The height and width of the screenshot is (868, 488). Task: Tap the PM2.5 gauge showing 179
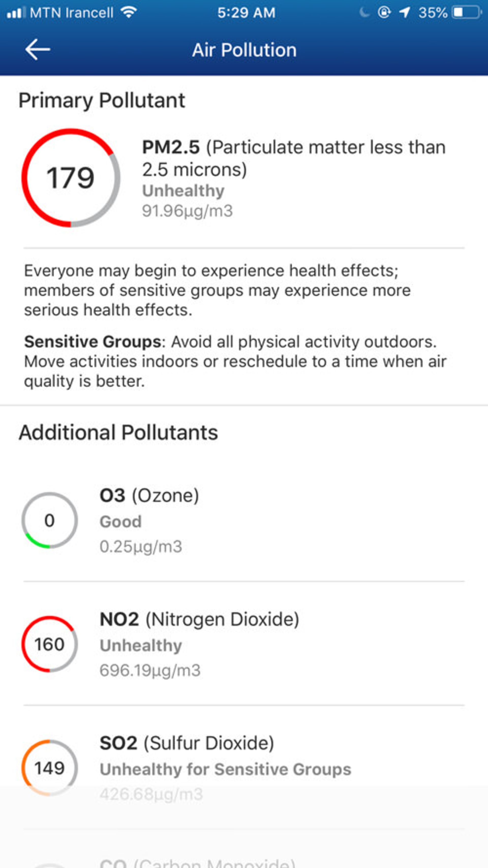pos(71,177)
